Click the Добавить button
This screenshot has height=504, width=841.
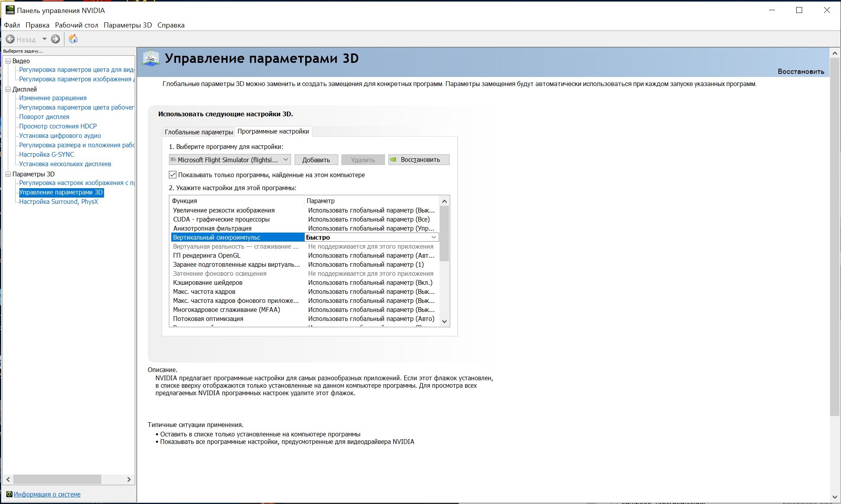(x=316, y=160)
